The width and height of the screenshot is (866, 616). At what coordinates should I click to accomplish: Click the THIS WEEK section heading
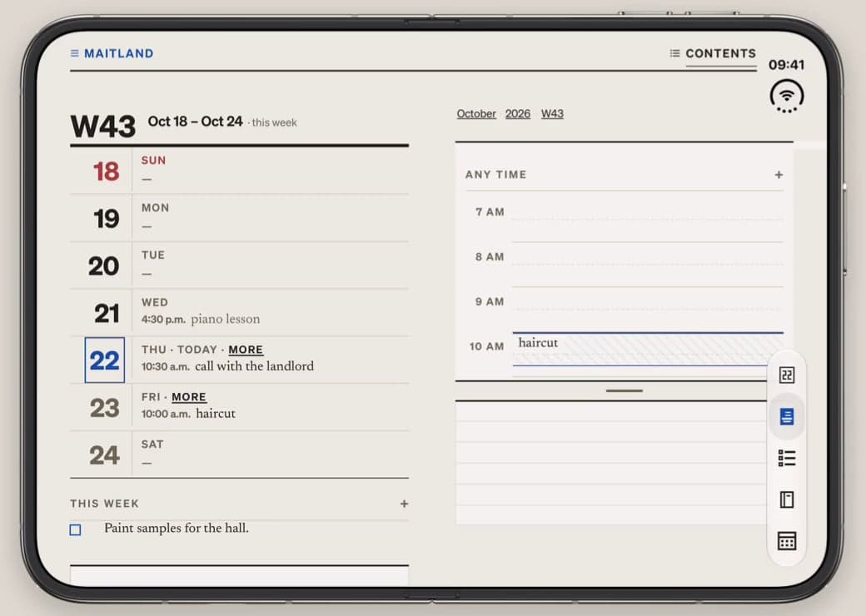[x=104, y=504]
